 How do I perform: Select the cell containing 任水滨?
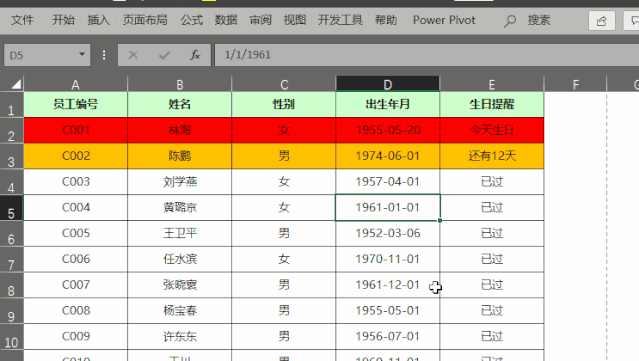coord(180,259)
